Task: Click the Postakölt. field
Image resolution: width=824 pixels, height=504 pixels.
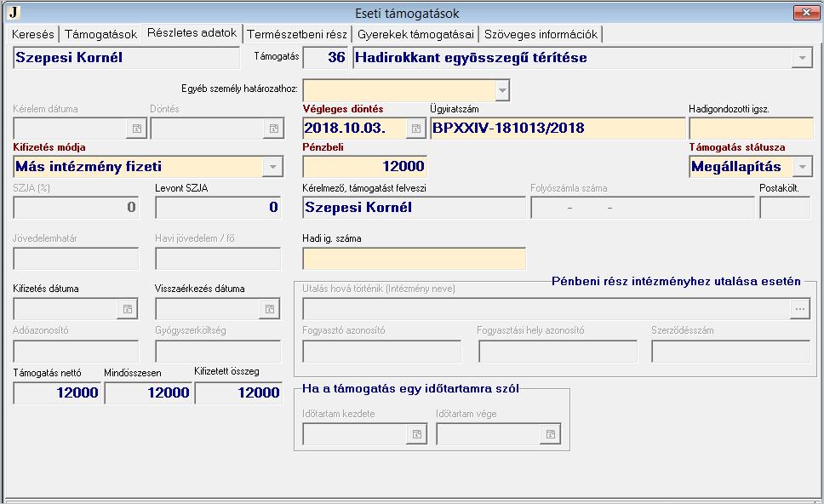Action: 785,208
